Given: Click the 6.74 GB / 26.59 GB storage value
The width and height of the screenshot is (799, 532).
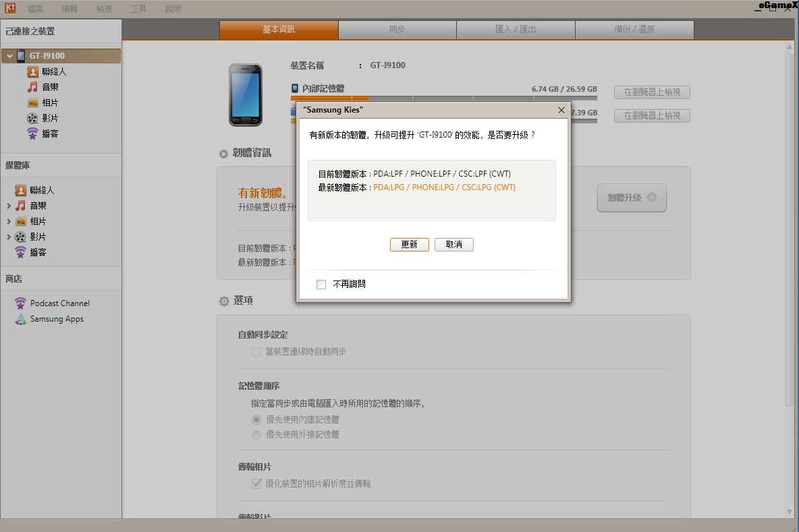Looking at the screenshot, I should click(564, 89).
